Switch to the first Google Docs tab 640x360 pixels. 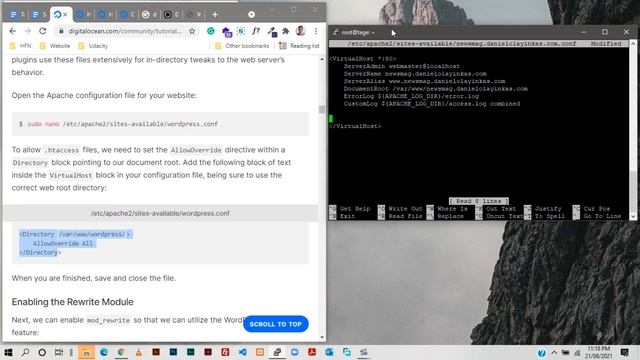click(13, 15)
